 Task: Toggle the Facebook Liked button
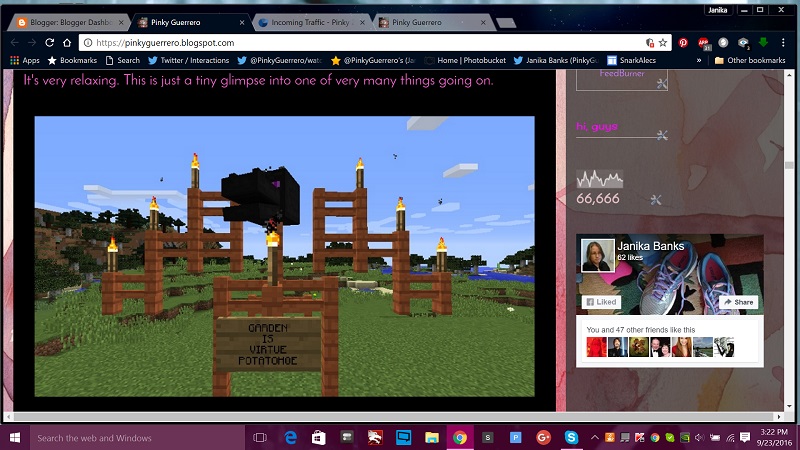click(x=602, y=302)
